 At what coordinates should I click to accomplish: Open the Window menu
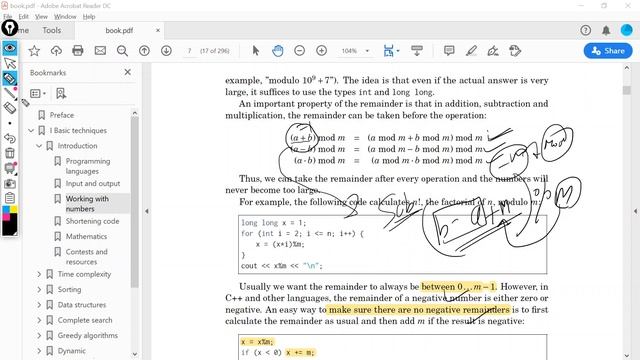click(x=65, y=17)
